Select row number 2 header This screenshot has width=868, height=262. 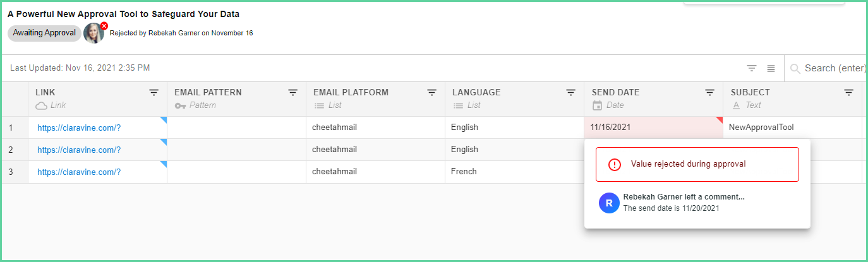(x=15, y=150)
